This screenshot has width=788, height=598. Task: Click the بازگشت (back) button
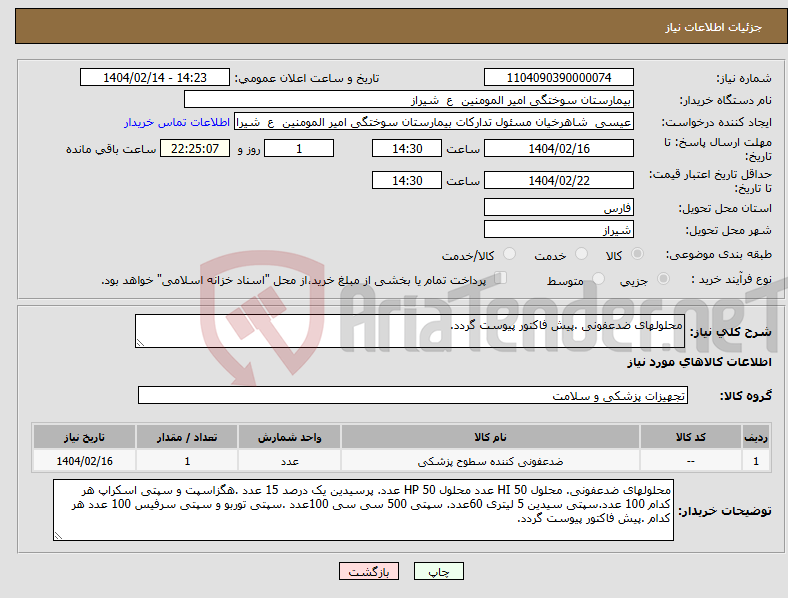pyautogui.click(x=369, y=571)
